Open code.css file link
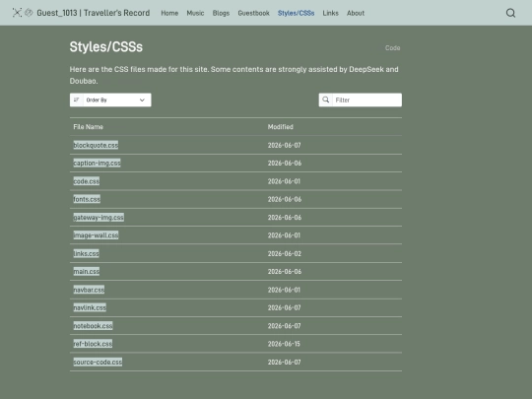The width and height of the screenshot is (532, 399). click(87, 181)
